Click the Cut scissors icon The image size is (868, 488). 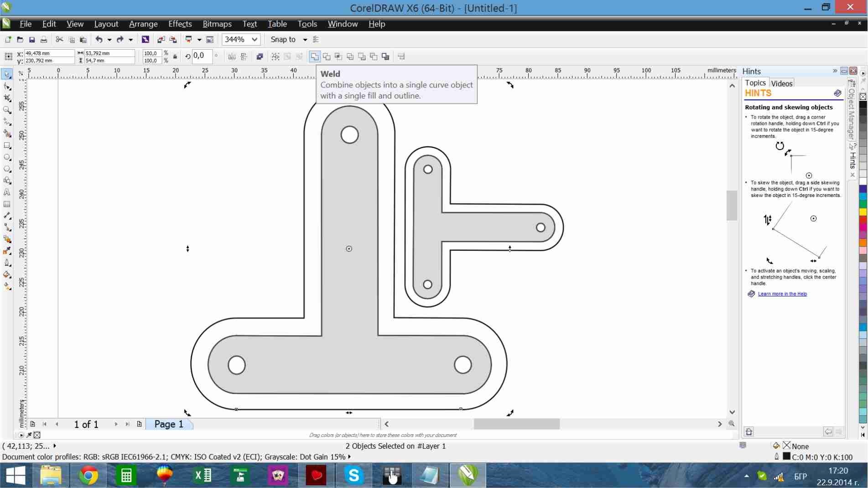(59, 40)
